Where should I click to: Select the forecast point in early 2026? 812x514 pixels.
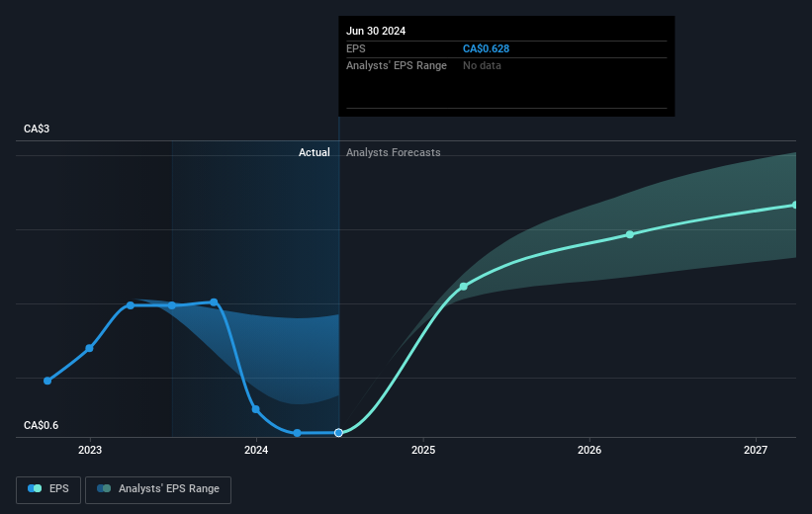[x=630, y=234]
